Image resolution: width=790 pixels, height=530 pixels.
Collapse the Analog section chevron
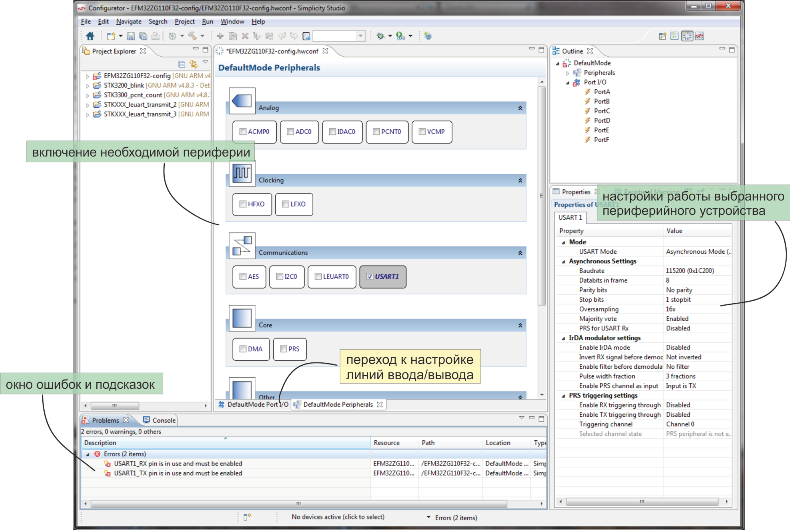point(520,107)
